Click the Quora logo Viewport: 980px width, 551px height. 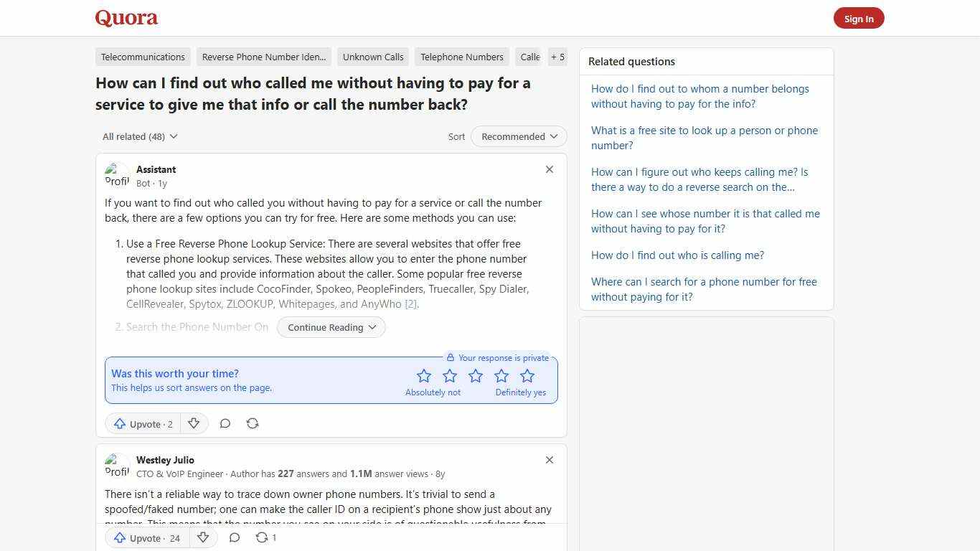coord(126,18)
